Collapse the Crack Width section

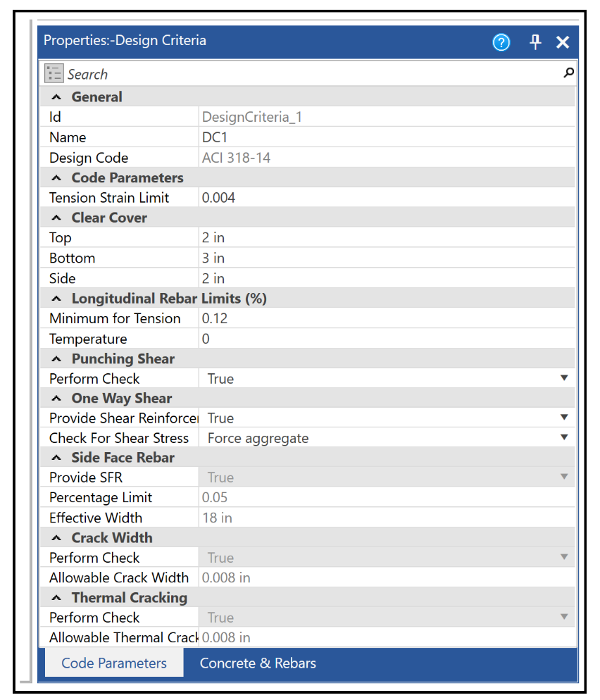[56, 538]
